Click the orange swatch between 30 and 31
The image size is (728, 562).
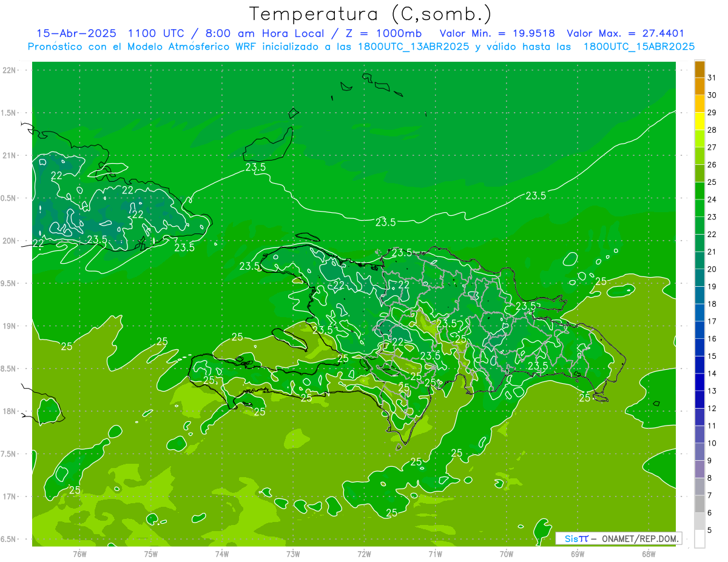(x=699, y=86)
